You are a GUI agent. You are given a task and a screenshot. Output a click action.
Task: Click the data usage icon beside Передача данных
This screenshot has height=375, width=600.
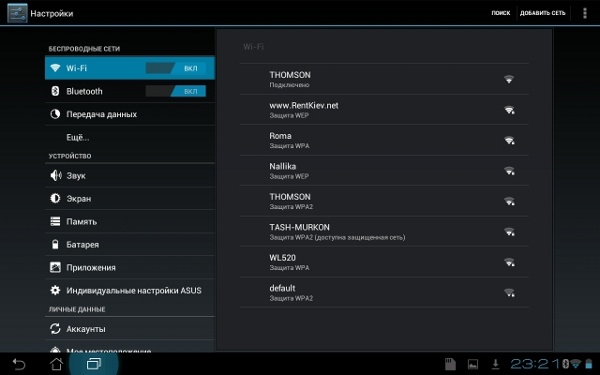coord(55,114)
